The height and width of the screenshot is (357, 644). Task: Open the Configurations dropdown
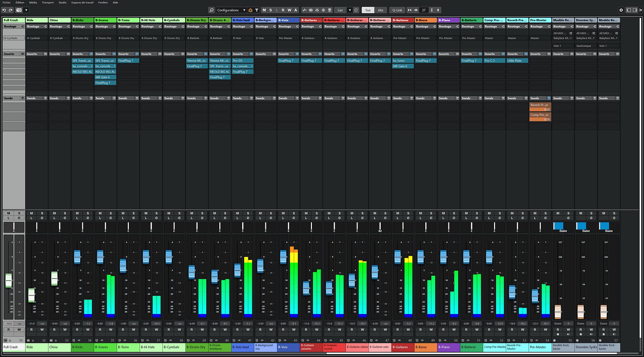tap(231, 10)
